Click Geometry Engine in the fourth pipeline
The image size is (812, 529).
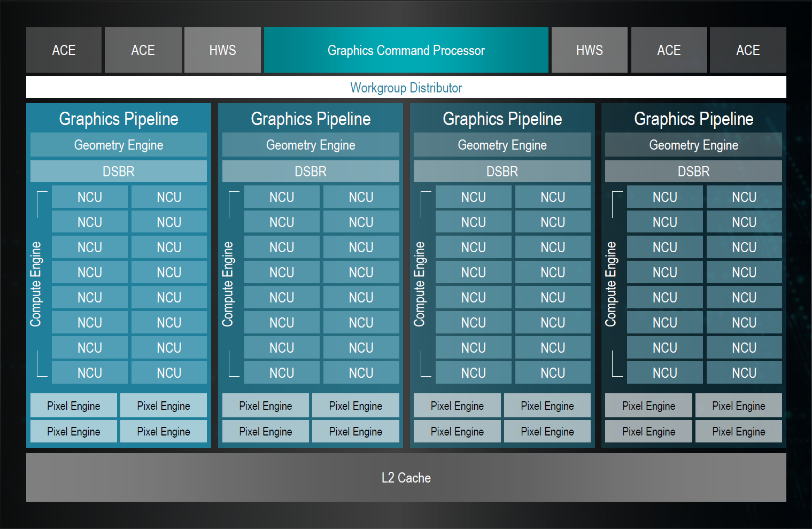(x=693, y=145)
